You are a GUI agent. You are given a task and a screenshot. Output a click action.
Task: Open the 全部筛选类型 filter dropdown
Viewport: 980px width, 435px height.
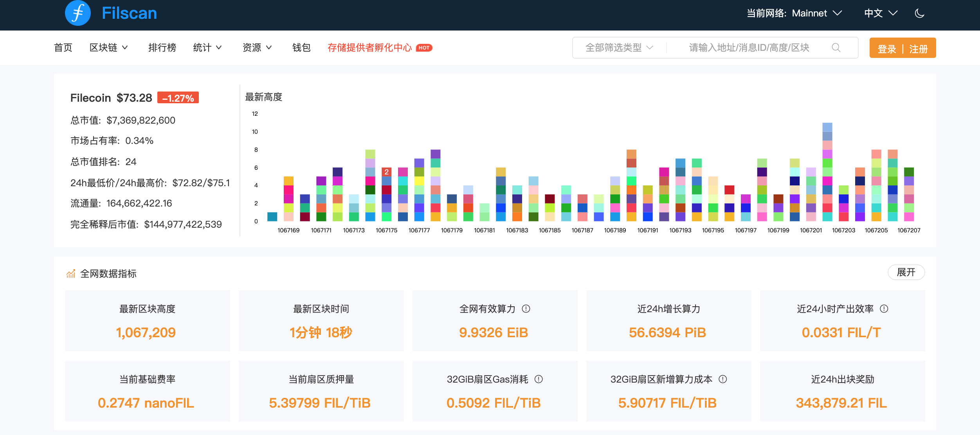pos(619,48)
